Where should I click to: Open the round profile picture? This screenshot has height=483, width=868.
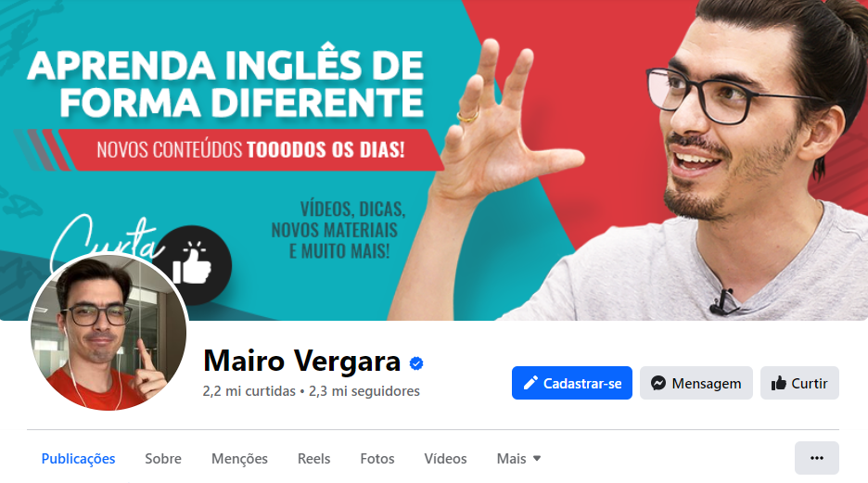point(108,332)
